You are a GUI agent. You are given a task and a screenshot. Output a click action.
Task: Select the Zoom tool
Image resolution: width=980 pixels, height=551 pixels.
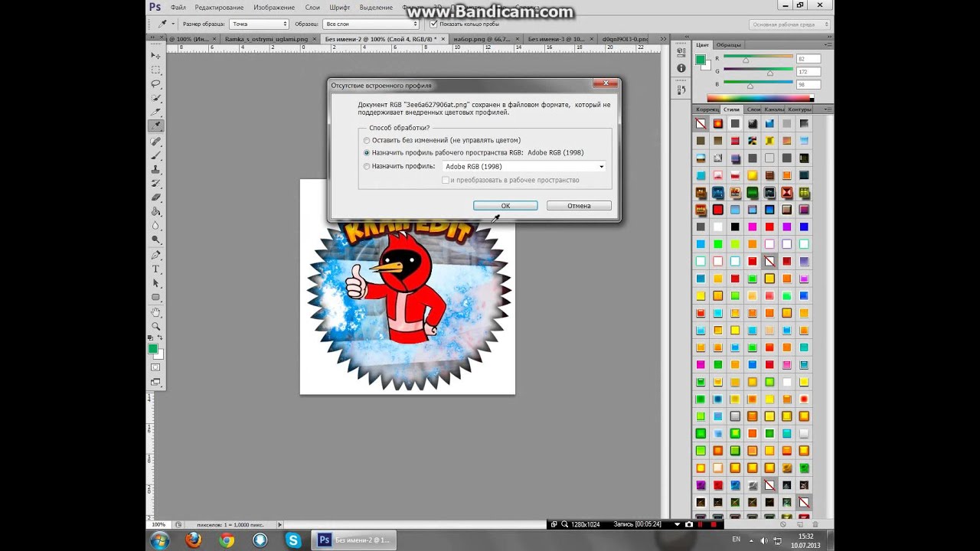coord(156,327)
